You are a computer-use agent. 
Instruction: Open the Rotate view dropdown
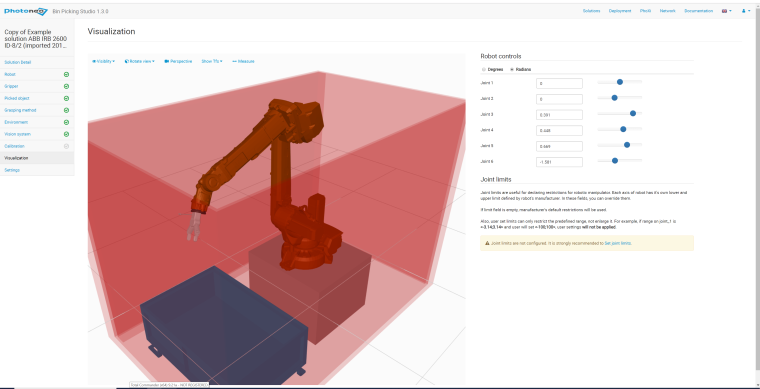tap(140, 62)
